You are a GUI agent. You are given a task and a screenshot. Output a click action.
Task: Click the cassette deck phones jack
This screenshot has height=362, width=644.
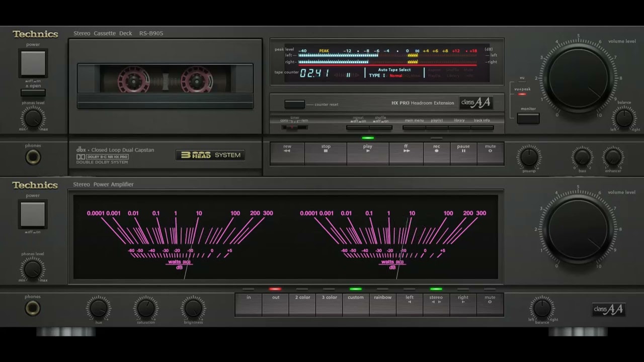point(33,157)
